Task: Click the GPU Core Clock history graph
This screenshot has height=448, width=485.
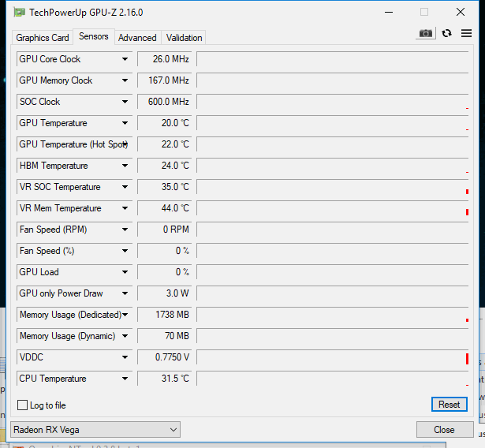Action: click(x=333, y=59)
